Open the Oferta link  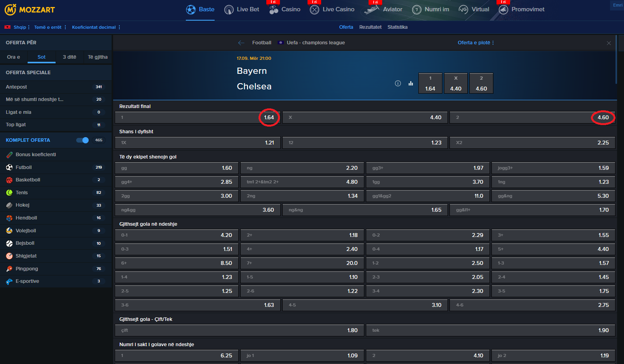point(346,27)
